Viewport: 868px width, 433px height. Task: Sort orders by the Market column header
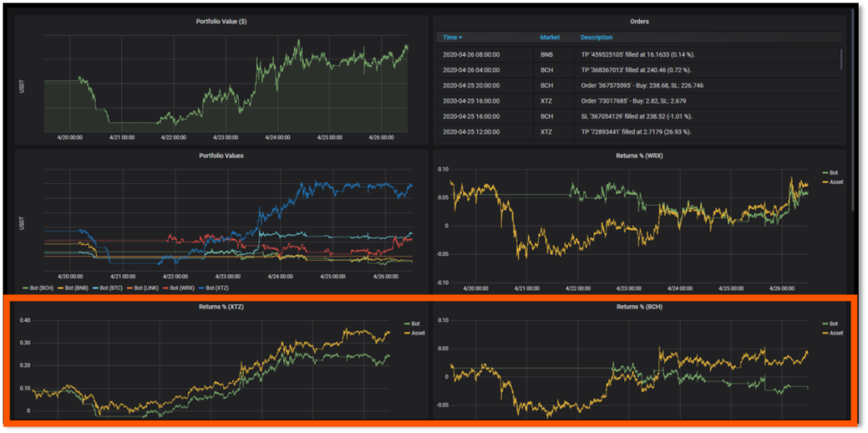pos(549,38)
